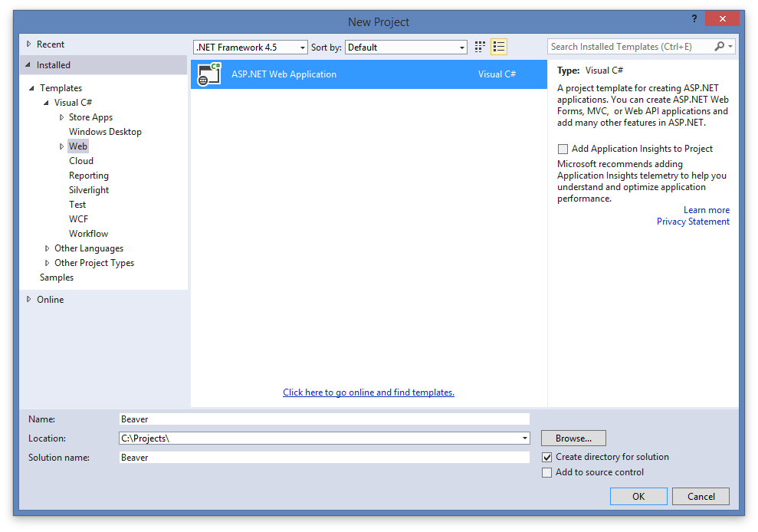758x532 pixels.
Task: Expand the Online section
Action: point(29,300)
